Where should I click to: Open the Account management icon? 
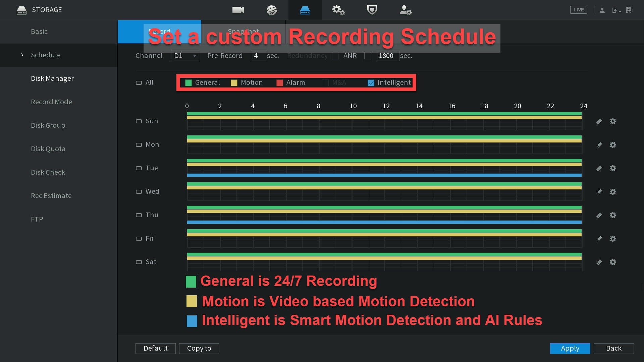[406, 10]
